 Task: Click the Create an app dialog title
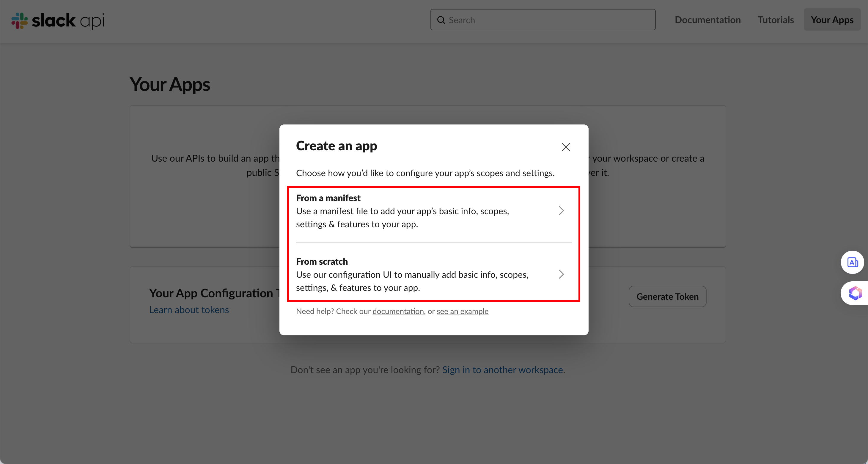(336, 146)
